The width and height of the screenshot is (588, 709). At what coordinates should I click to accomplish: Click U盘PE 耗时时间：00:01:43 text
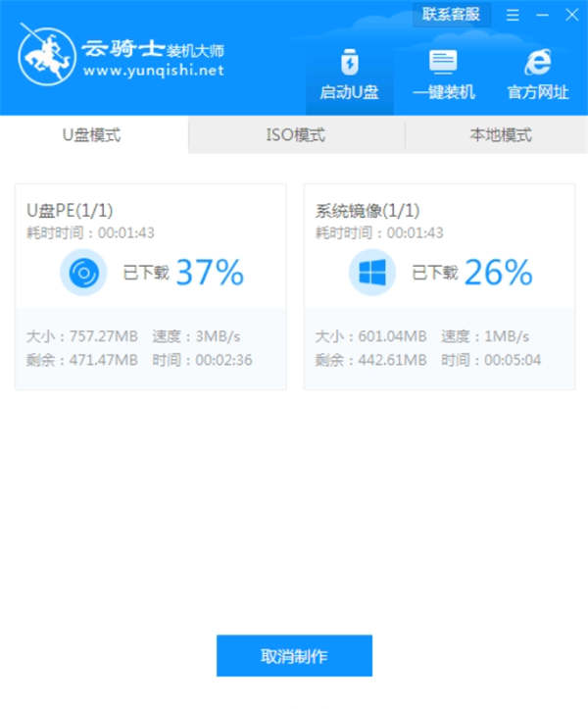tap(90, 232)
